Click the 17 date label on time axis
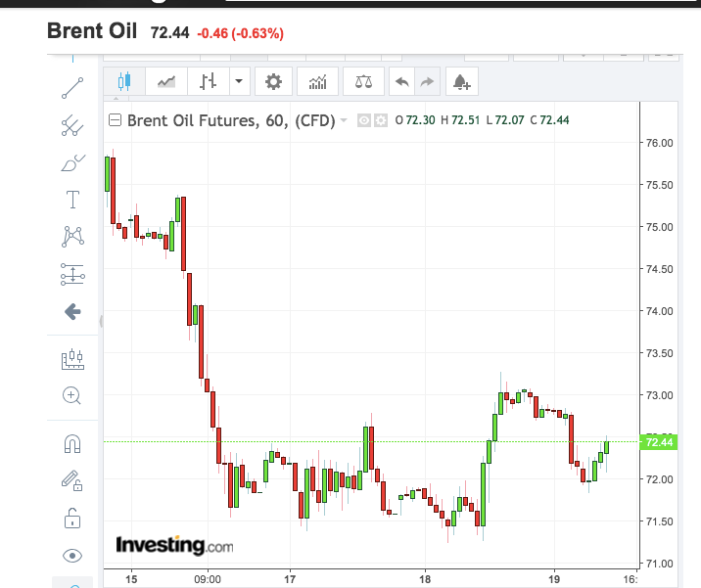701x588 pixels. 290,579
